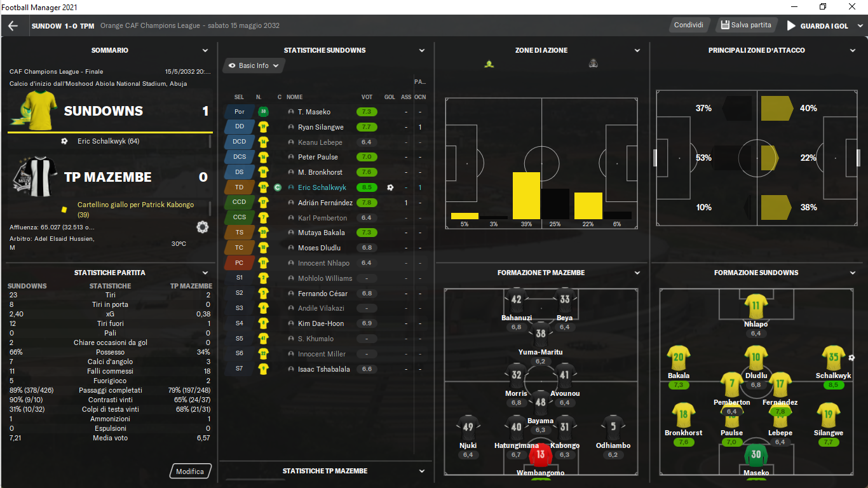Click the PC position badge for Innocent Nhlapo
This screenshot has width=868, height=488.
tap(240, 263)
